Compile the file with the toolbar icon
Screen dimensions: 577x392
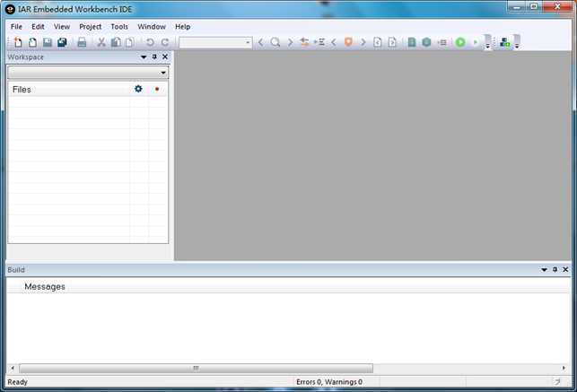click(x=412, y=42)
